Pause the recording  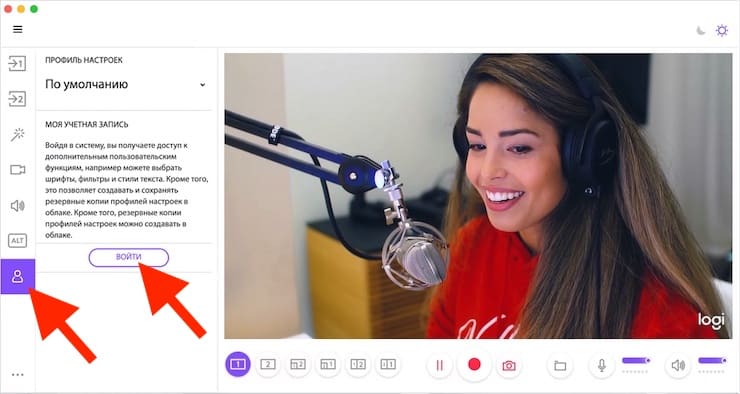click(439, 365)
